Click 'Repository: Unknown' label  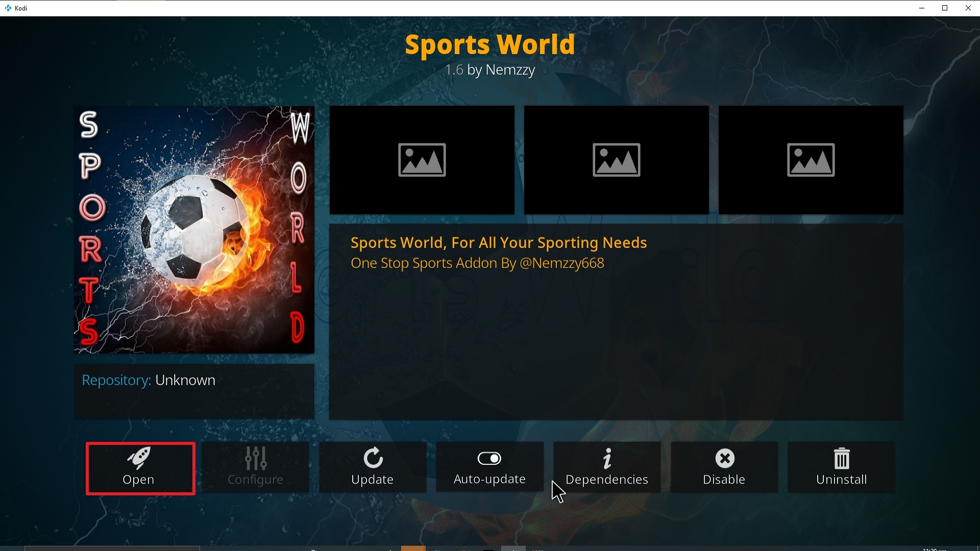click(x=149, y=380)
